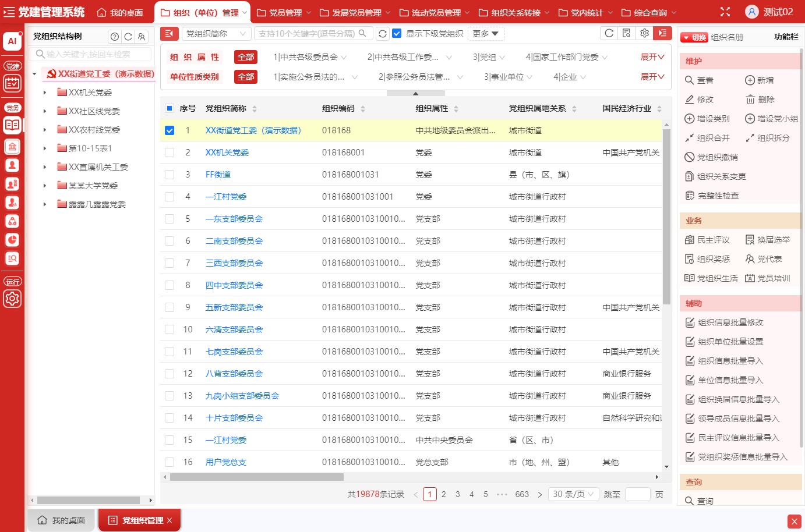Expand the XX社区线党委 tree node
Image resolution: width=805 pixels, height=532 pixels.
45,111
